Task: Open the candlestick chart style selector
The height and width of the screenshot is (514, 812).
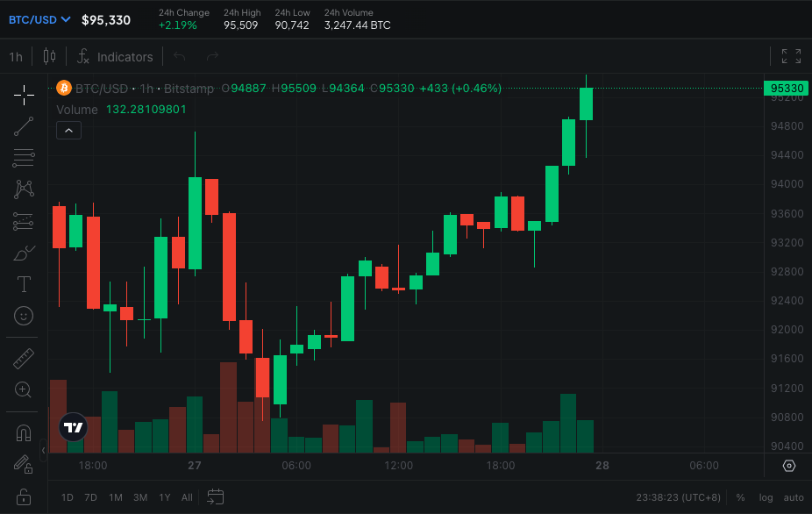Action: [49, 57]
